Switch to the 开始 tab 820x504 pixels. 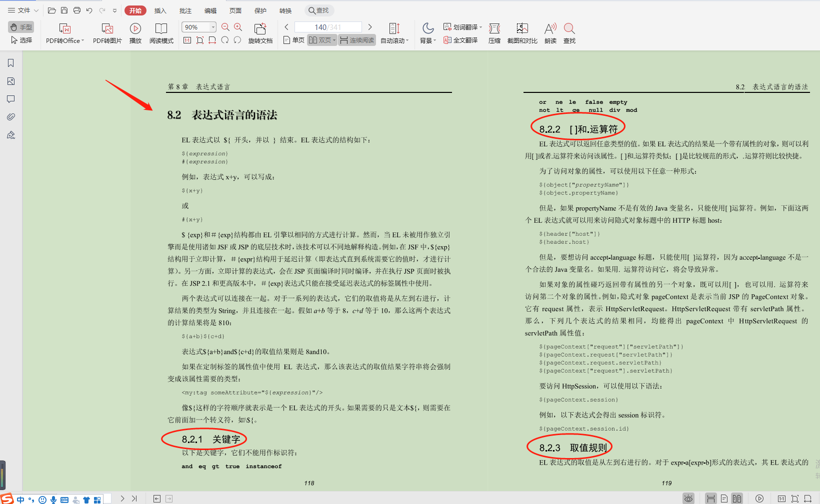tap(135, 10)
